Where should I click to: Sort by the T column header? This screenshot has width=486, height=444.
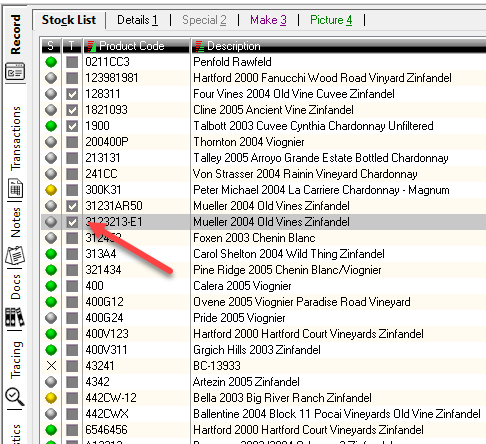[x=72, y=46]
